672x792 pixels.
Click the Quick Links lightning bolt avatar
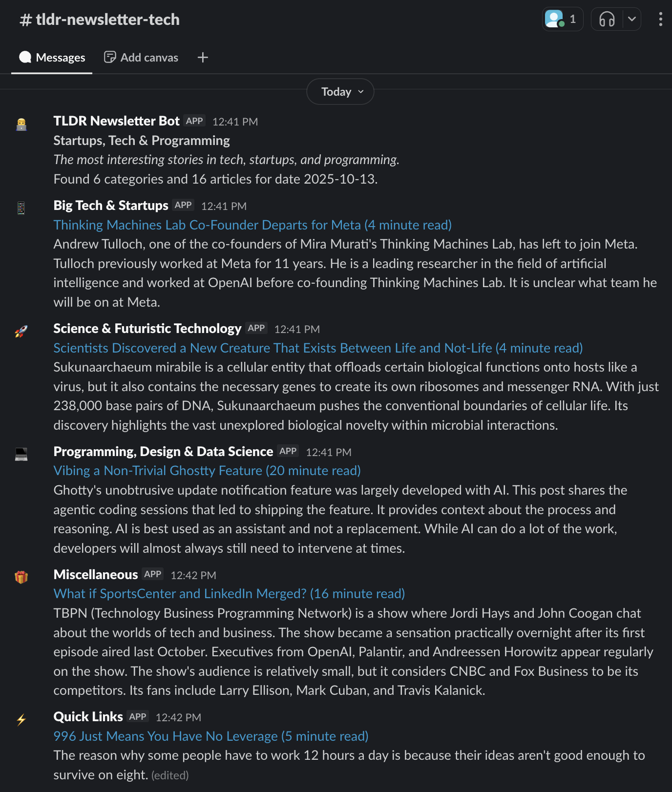(x=21, y=720)
